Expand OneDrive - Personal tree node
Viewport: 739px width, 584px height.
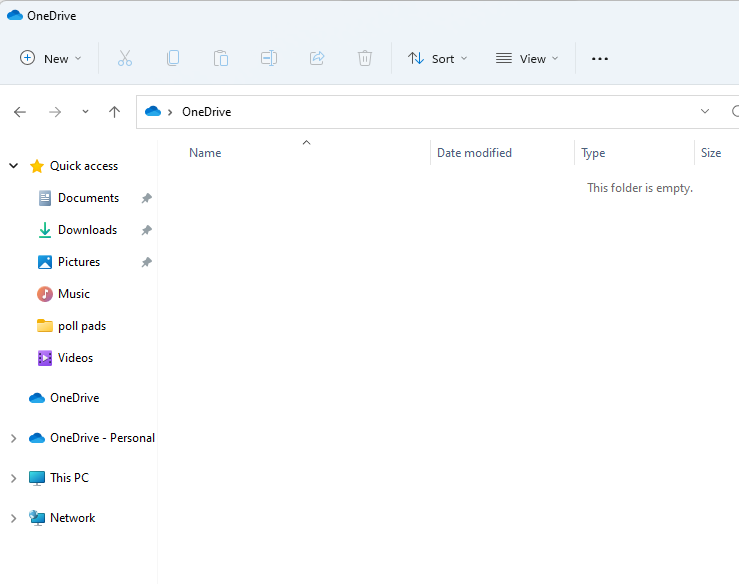(x=14, y=438)
